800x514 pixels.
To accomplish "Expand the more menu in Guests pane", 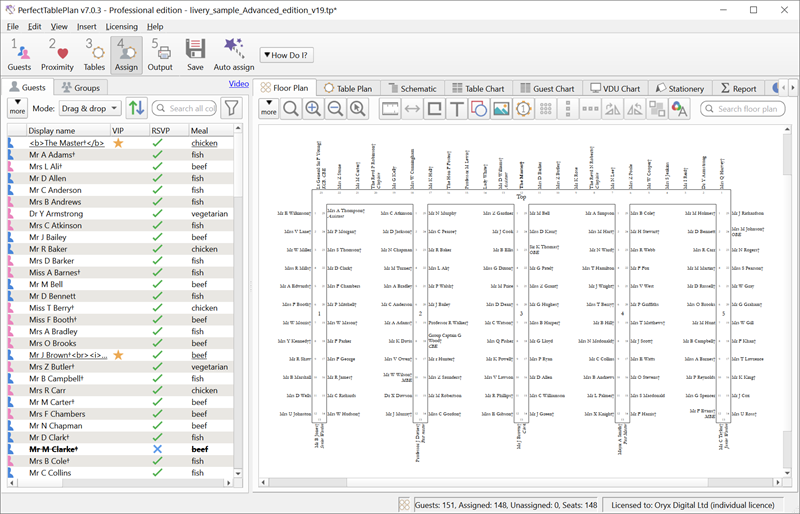I will (x=17, y=108).
